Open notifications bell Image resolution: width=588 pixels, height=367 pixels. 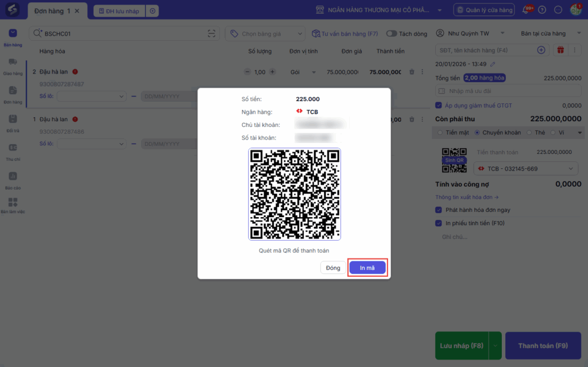(x=526, y=10)
